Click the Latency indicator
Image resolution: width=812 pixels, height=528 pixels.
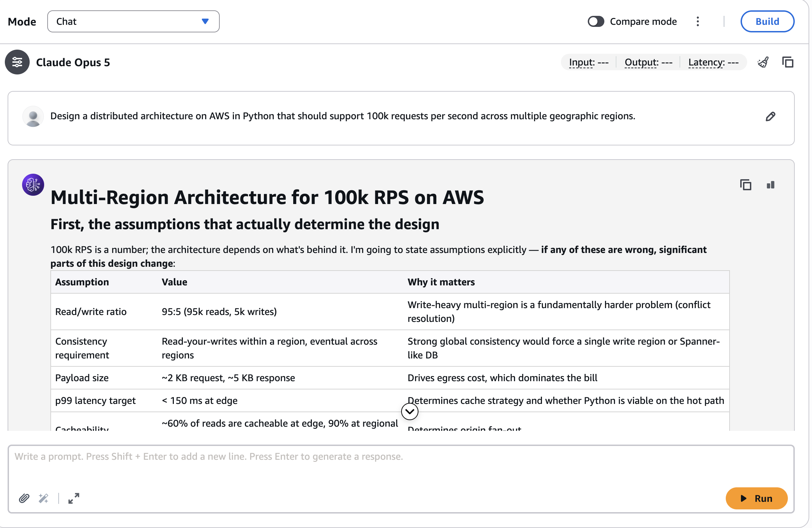point(713,62)
